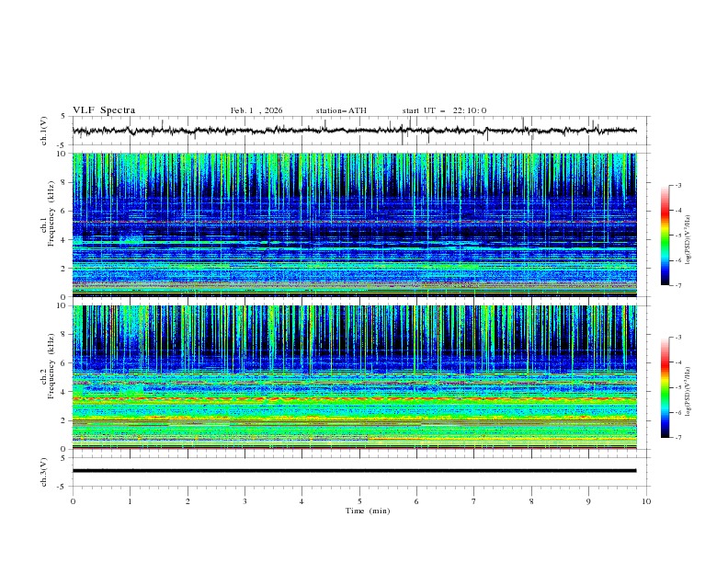Screen dimensions: 728x563
Task: Click the 10 minute tick on time axis
Action: coord(646,501)
